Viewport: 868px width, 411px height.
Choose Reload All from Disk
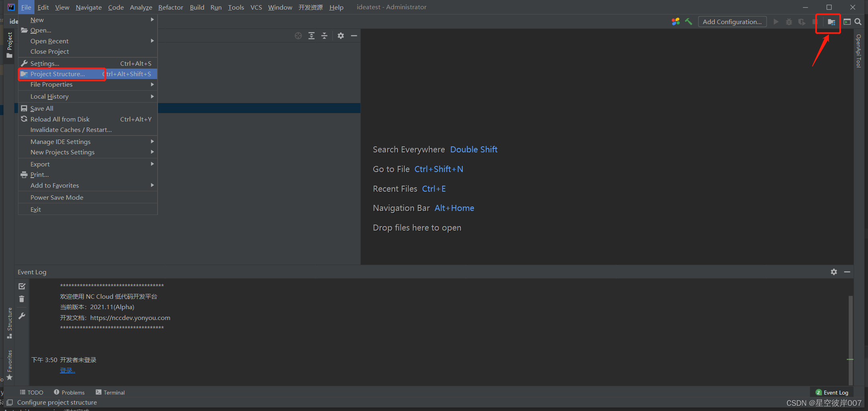click(x=88, y=119)
